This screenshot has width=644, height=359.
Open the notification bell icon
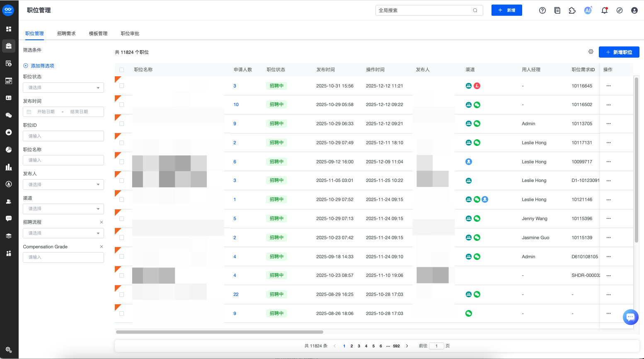point(604,10)
